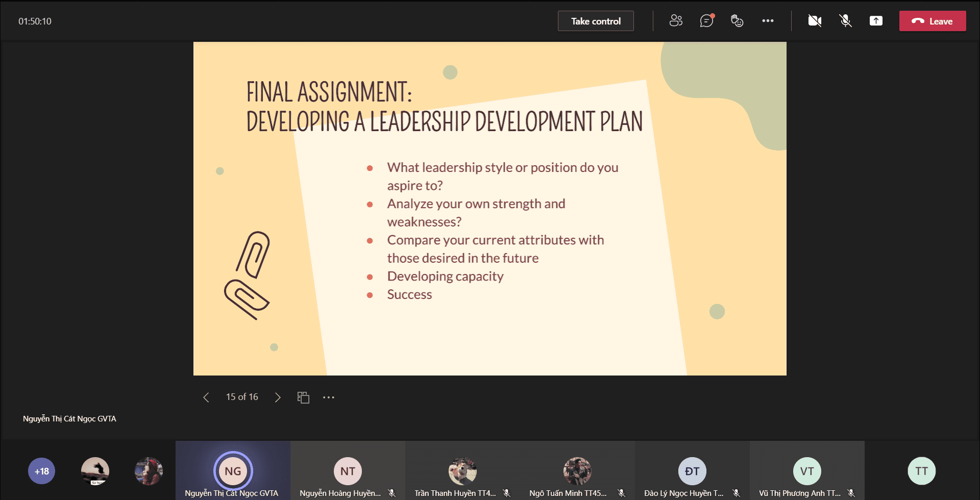Click the meeting timer 01:50:10
This screenshot has height=500, width=980.
point(35,21)
